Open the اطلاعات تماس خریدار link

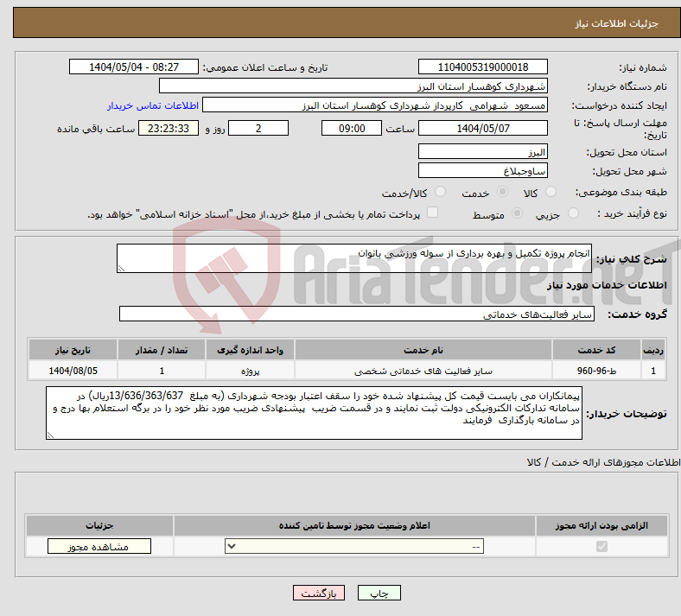[x=153, y=105]
